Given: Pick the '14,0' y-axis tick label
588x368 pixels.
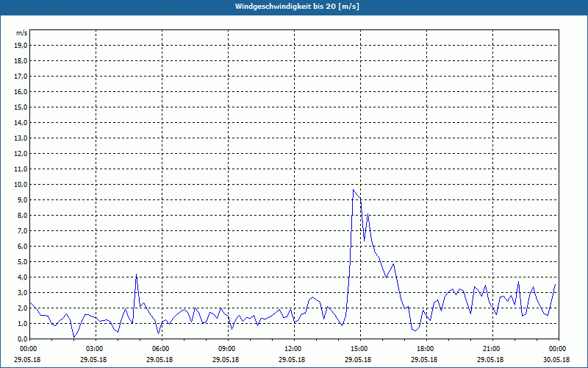Looking at the screenshot, I should pos(21,122).
